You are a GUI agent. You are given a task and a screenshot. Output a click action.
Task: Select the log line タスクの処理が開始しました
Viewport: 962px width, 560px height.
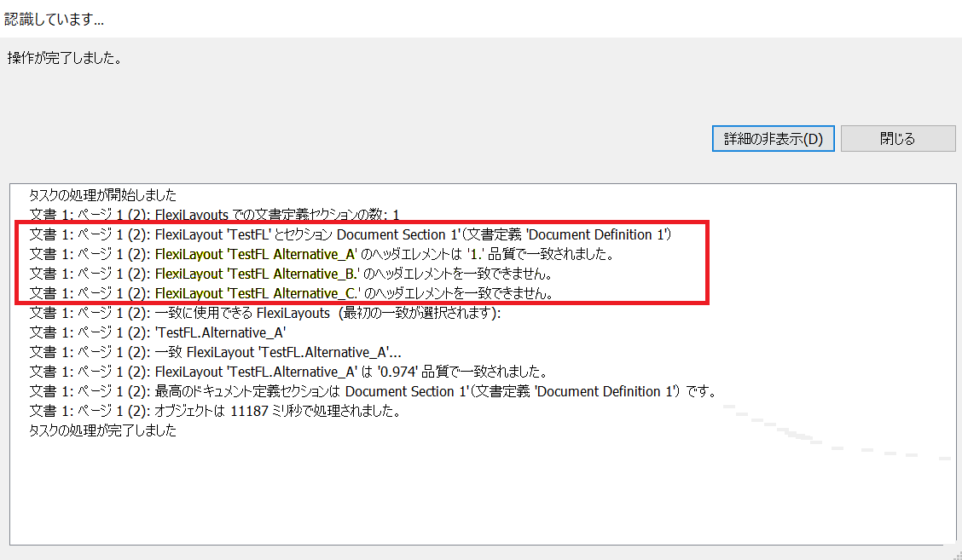point(103,195)
